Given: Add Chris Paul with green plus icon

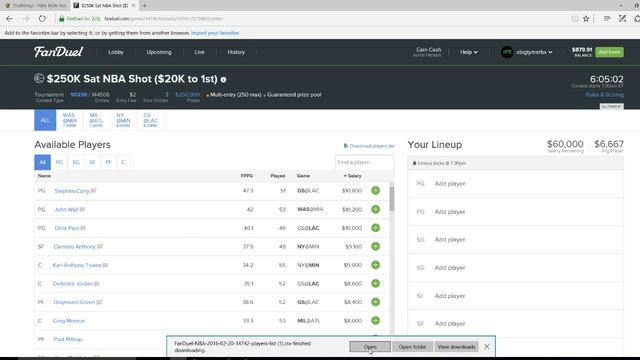Looking at the screenshot, I should pyautogui.click(x=376, y=228).
